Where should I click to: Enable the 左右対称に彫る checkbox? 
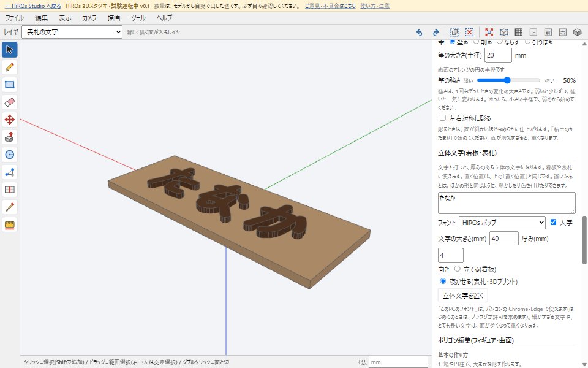click(x=443, y=118)
